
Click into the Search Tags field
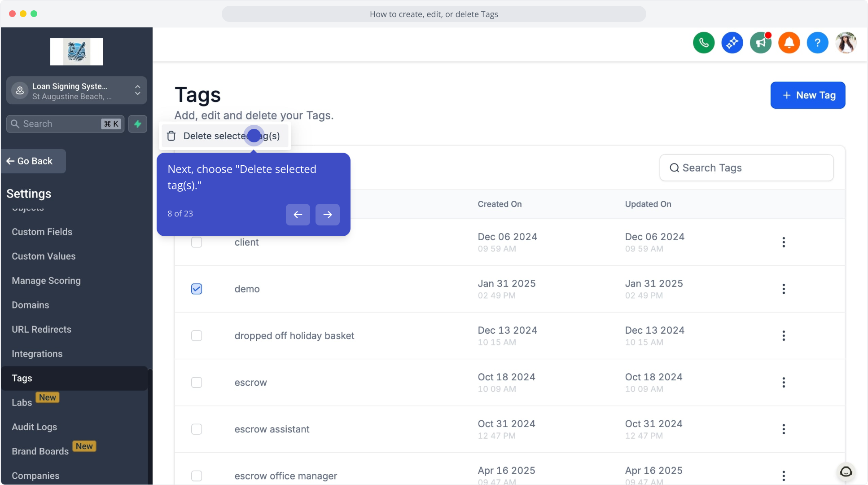(x=747, y=168)
